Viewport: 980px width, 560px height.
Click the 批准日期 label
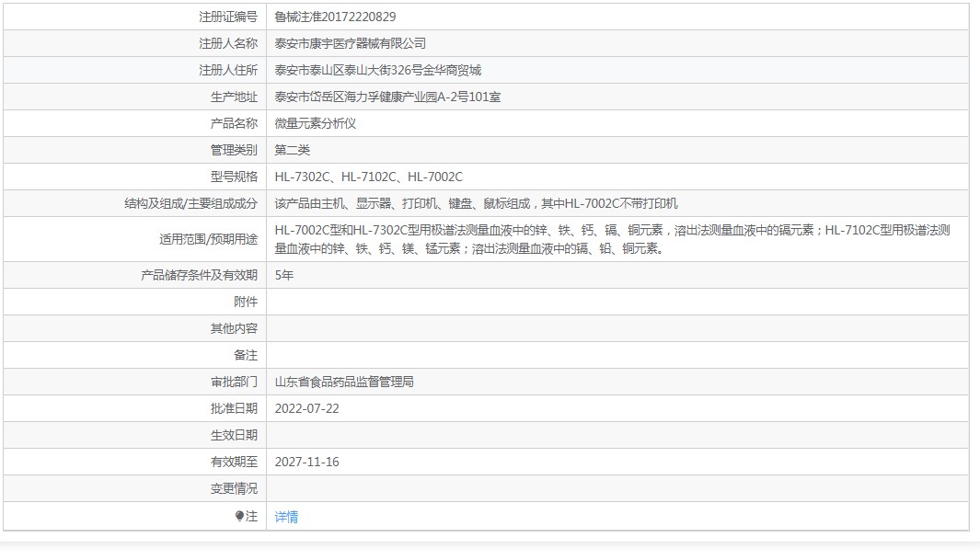(234, 408)
